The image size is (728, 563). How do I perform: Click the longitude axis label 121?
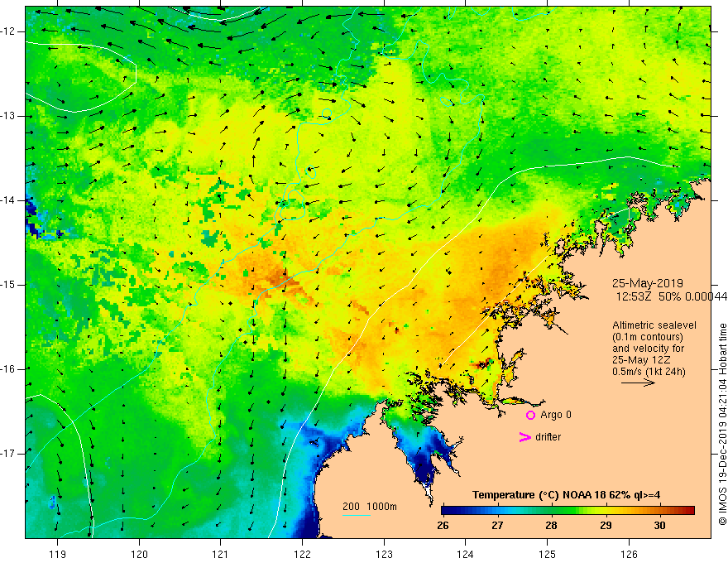click(221, 554)
